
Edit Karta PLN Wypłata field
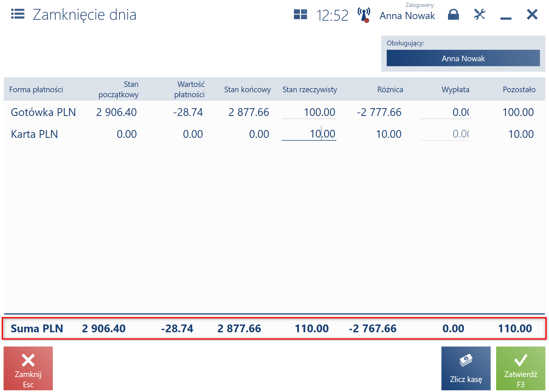[444, 134]
